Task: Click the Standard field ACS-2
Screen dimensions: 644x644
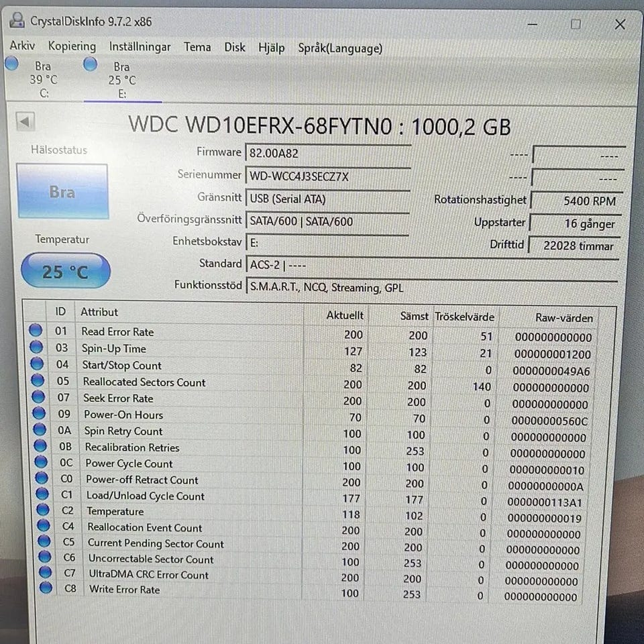Action: click(433, 265)
